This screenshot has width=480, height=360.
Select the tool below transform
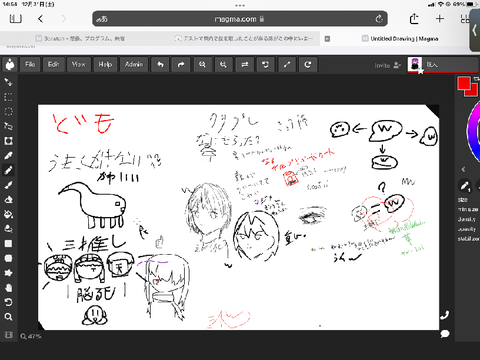point(8,141)
